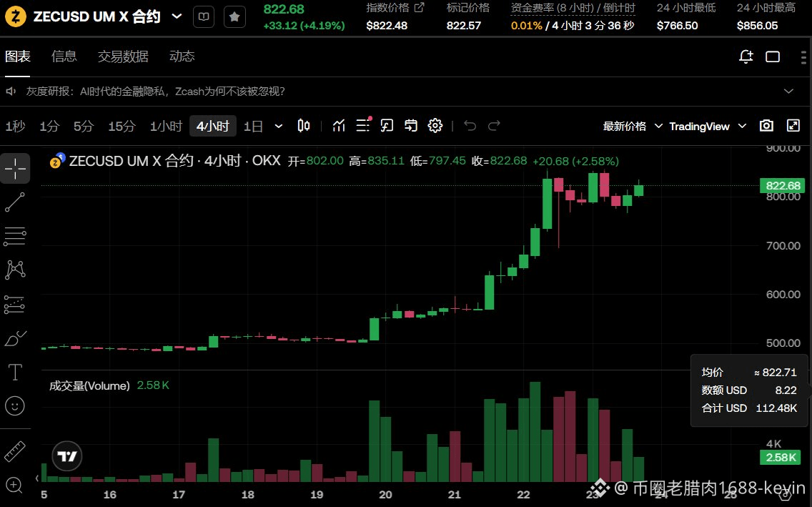Select the forecasting position tool
This screenshot has width=812, height=507.
tap(15, 305)
